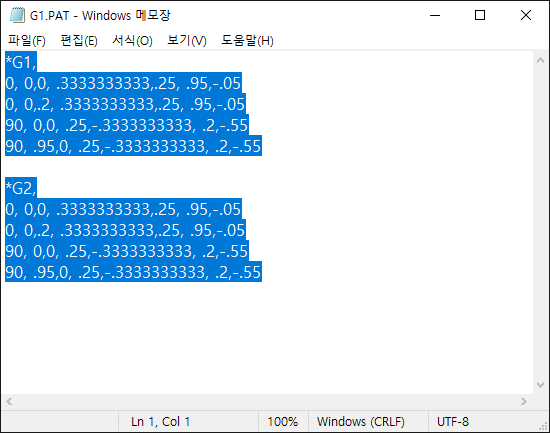Click '90, 0,0, .25' line under G1
The height and width of the screenshot is (433, 550).
127,125
